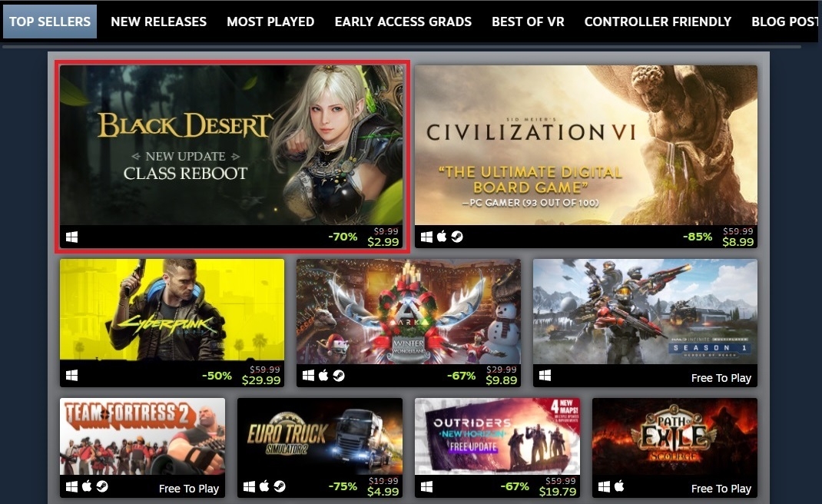Open the Controller Friendly tab

click(x=658, y=22)
